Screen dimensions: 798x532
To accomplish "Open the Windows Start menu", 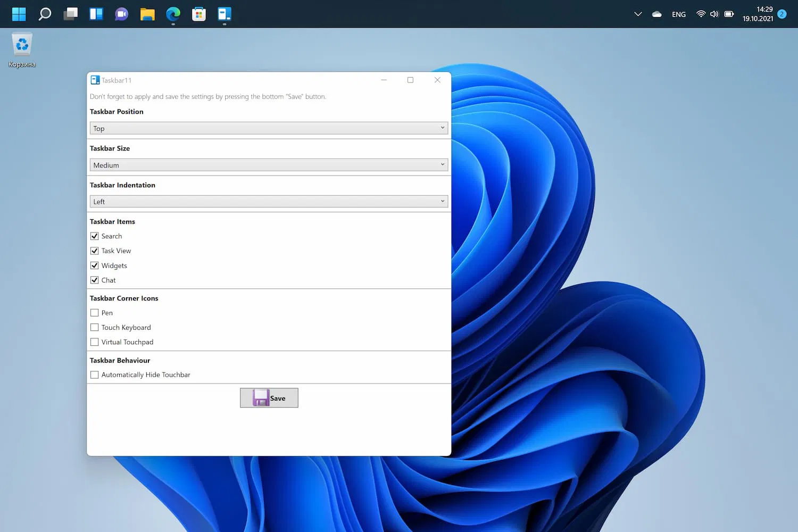I will pyautogui.click(x=19, y=14).
